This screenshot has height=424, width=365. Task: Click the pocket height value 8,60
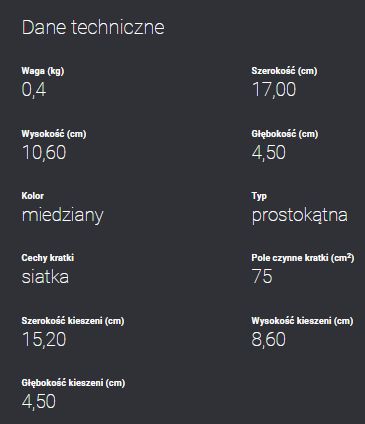coord(269,339)
